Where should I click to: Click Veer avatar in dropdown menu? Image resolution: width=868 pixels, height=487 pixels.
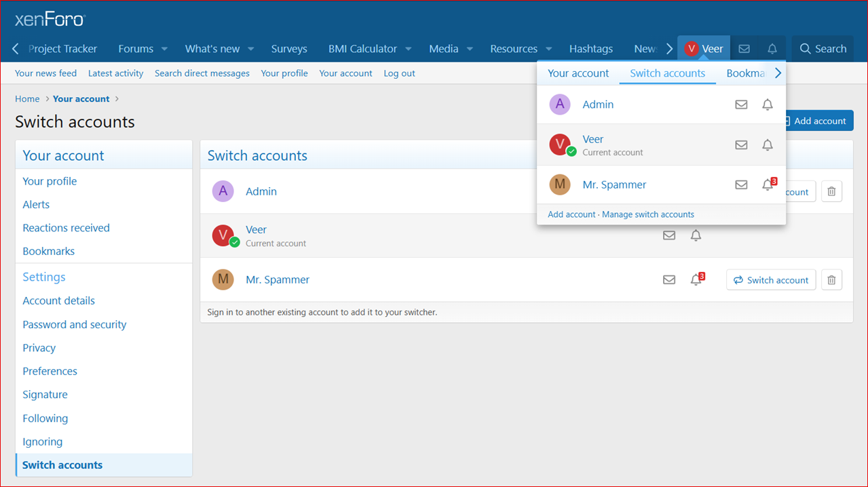561,144
